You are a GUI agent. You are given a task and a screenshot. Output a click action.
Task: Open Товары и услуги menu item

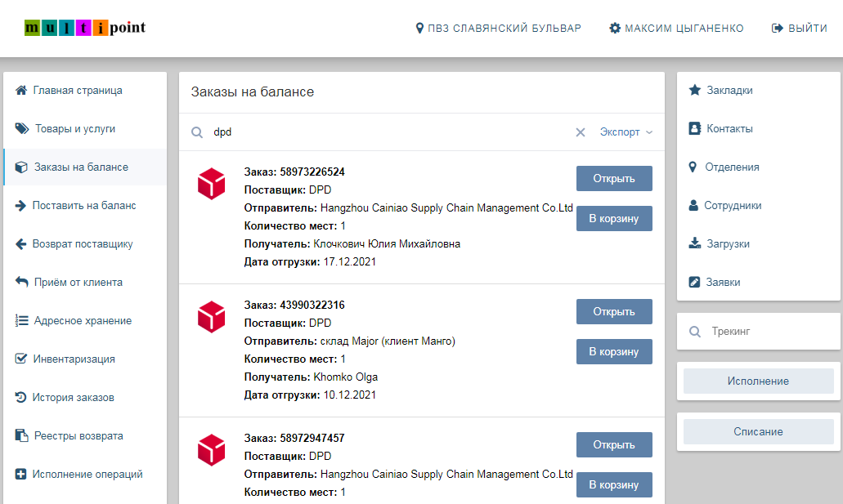[x=85, y=128]
